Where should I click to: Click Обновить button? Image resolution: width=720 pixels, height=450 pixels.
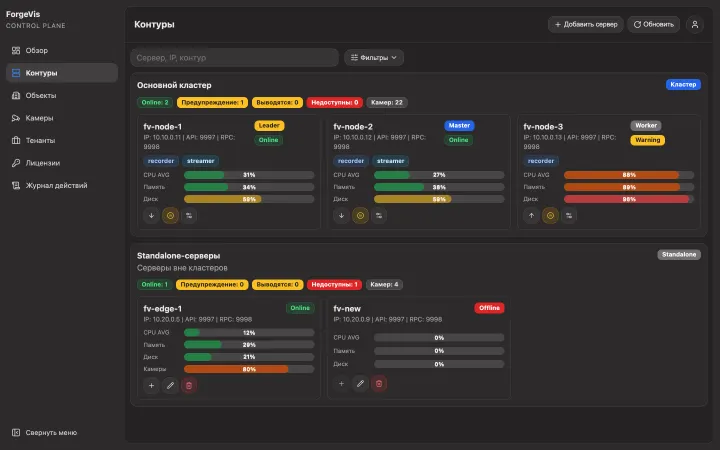653,24
